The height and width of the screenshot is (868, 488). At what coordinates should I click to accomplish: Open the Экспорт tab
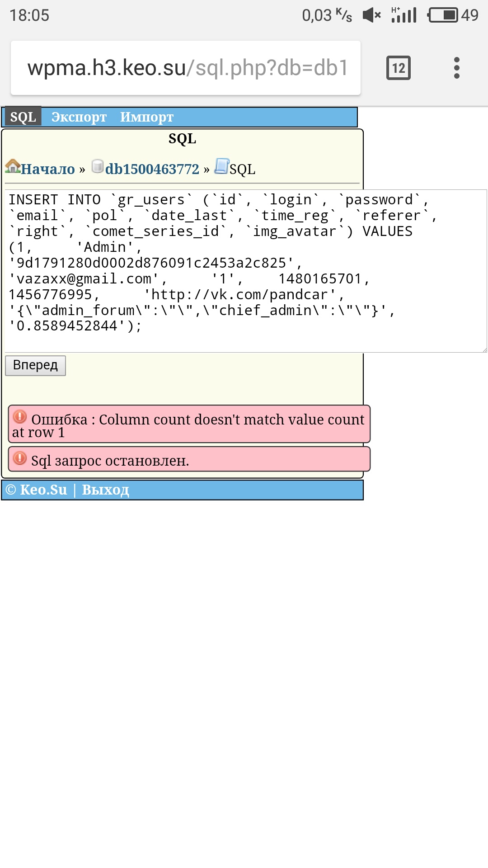coord(79,117)
